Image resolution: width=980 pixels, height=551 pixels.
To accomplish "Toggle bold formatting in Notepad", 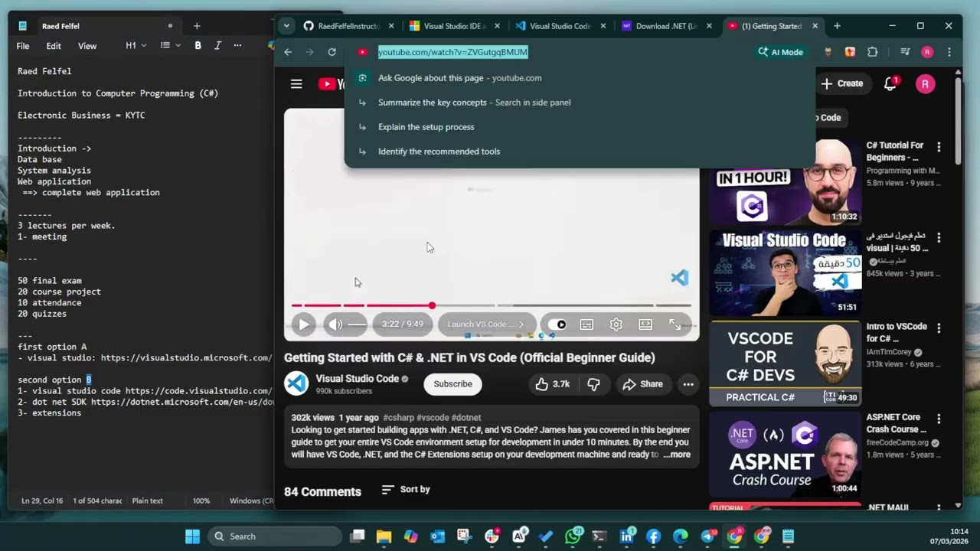I will pos(198,46).
